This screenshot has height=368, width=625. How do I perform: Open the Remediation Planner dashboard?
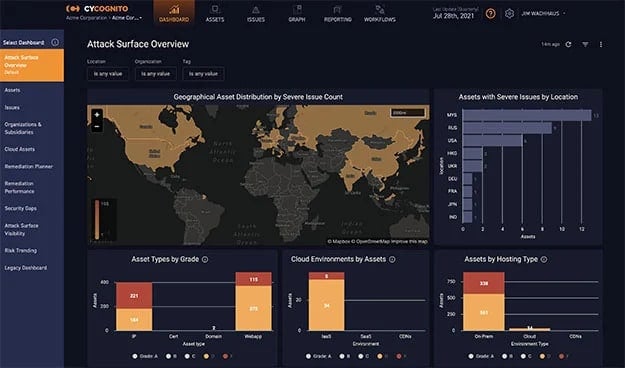[29, 166]
